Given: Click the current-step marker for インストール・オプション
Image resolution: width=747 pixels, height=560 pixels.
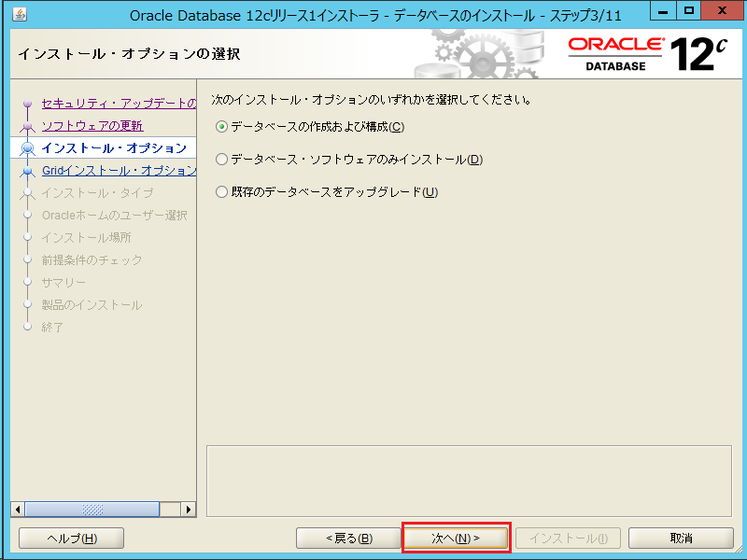Looking at the screenshot, I should click(28, 148).
